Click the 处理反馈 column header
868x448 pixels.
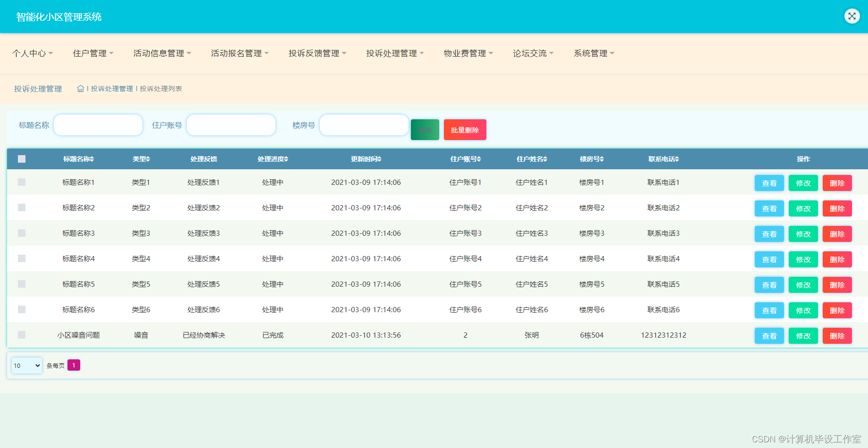[x=204, y=159]
